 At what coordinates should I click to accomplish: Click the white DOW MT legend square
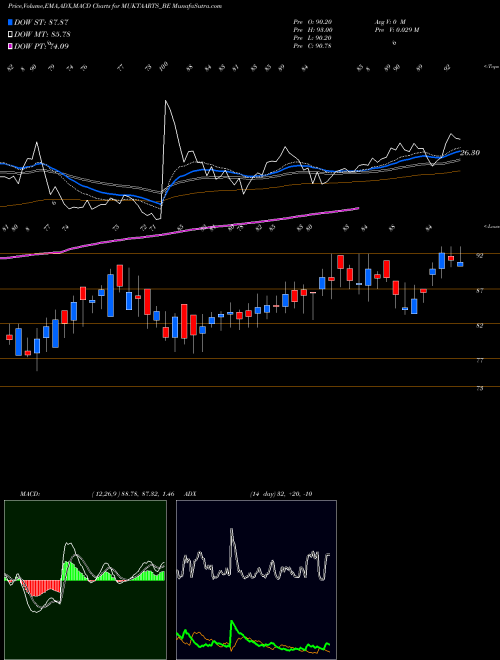11,34
